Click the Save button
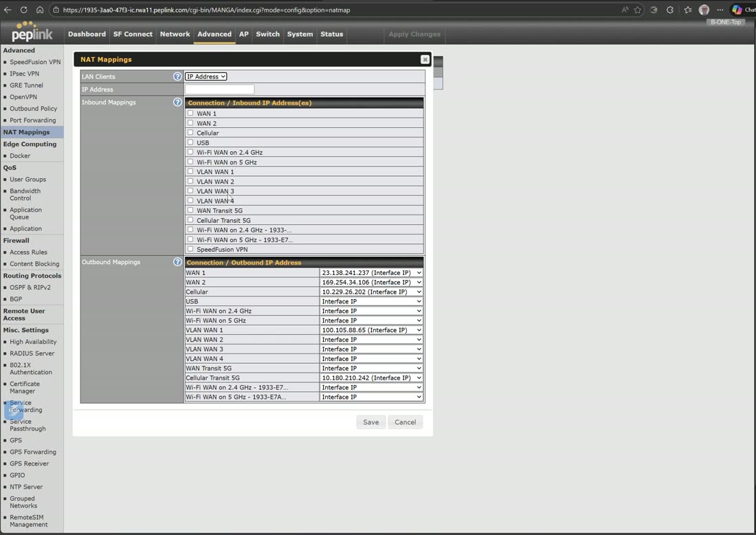Image resolution: width=756 pixels, height=535 pixels. pos(370,422)
